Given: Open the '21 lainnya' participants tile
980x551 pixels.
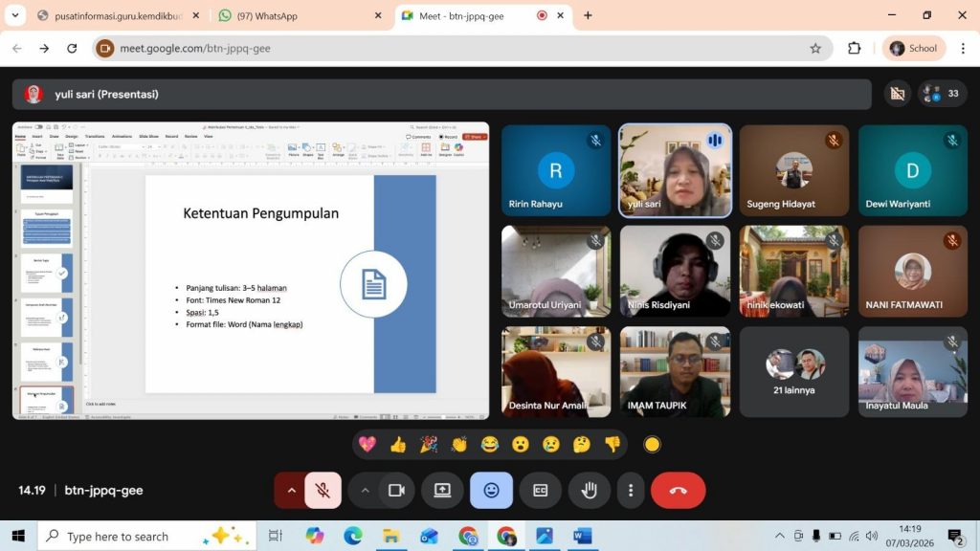Looking at the screenshot, I should pyautogui.click(x=793, y=372).
